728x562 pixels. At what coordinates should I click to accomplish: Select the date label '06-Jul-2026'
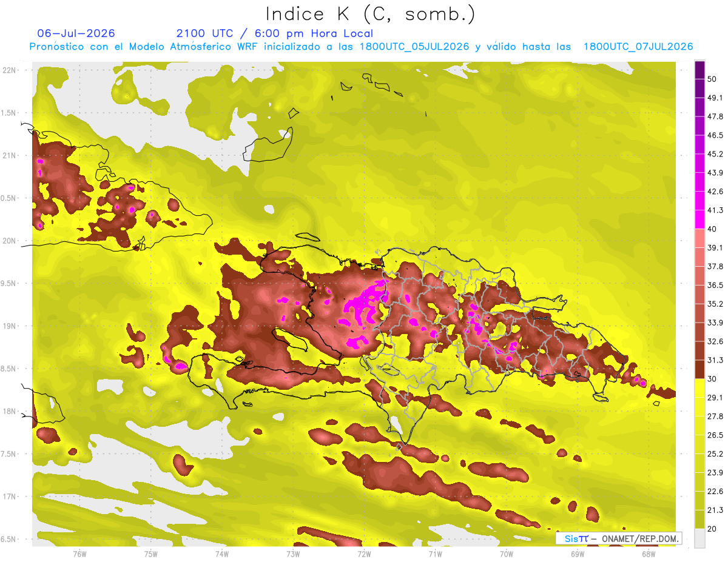point(76,33)
